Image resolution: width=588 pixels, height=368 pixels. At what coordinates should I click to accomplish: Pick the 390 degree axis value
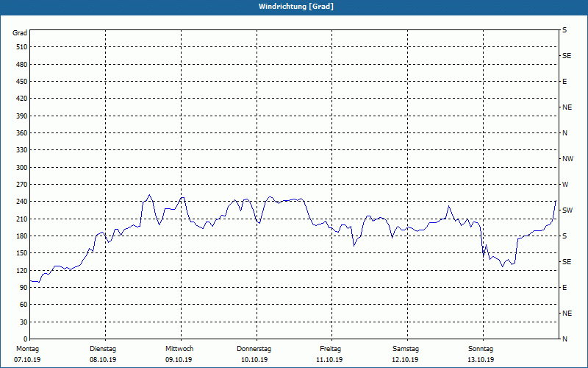pyautogui.click(x=22, y=116)
